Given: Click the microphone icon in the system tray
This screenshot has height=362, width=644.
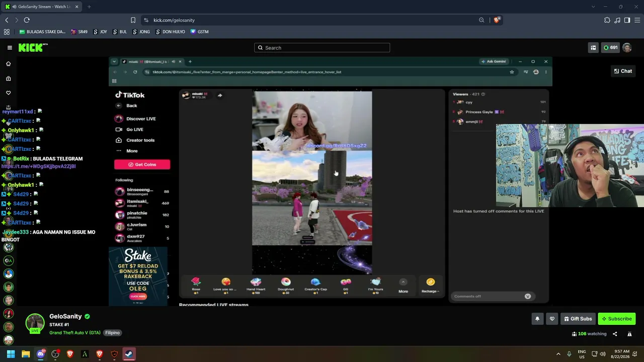Looking at the screenshot, I should tap(569, 354).
